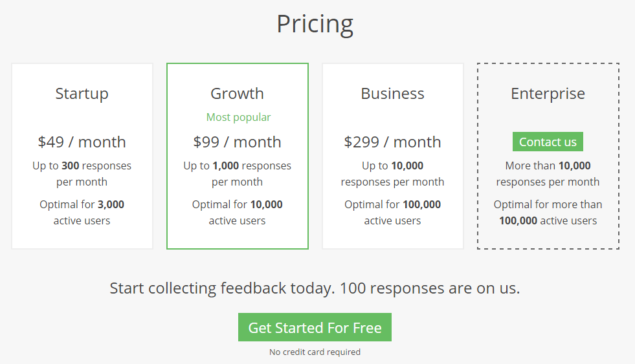Select the Growth plan card
The image size is (635, 364).
click(x=238, y=156)
